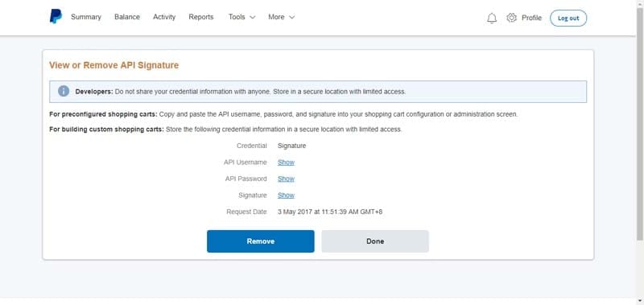Show the API Username
This screenshot has height=305, width=644.
pyautogui.click(x=286, y=162)
